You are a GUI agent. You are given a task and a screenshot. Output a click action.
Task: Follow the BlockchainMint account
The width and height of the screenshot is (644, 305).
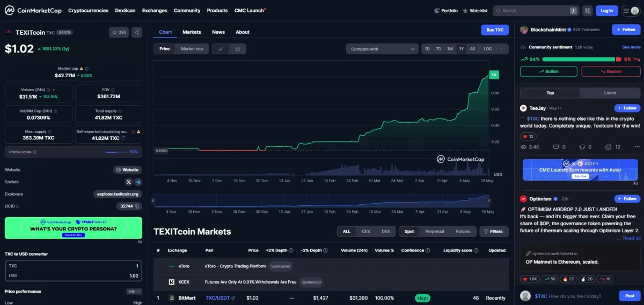pos(626,30)
